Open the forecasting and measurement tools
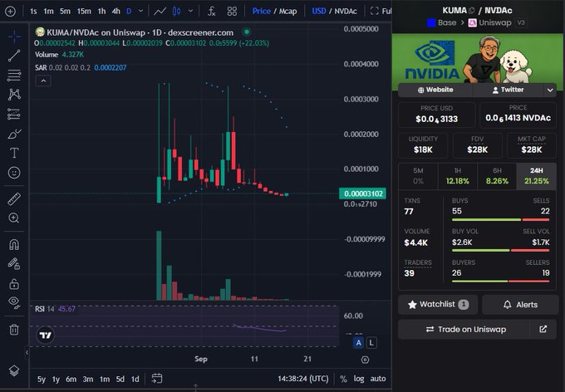The height and width of the screenshot is (392, 565). 14,115
